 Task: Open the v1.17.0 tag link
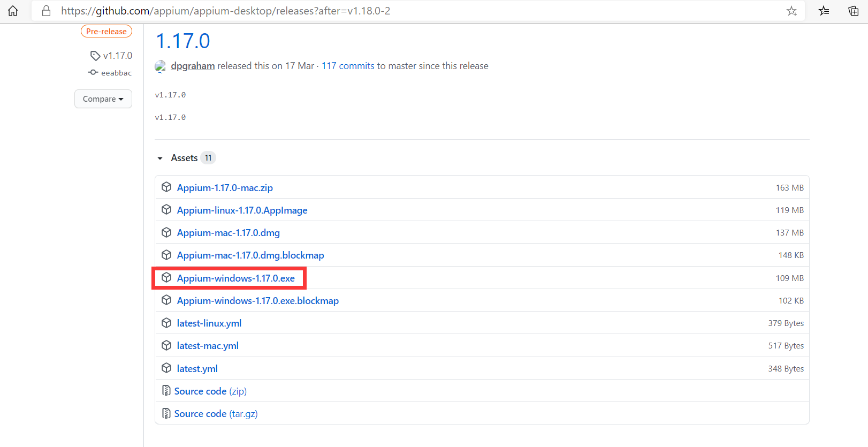click(x=118, y=56)
